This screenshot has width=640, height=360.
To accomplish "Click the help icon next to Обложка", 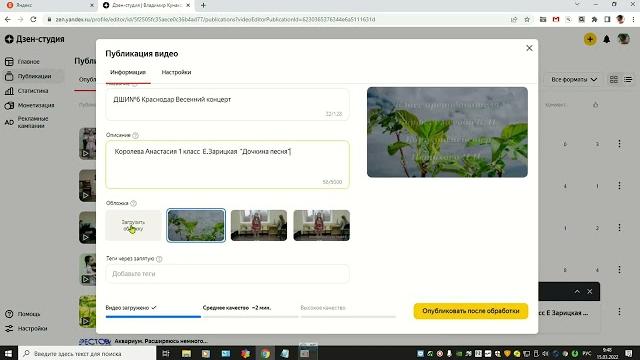I will [133, 203].
